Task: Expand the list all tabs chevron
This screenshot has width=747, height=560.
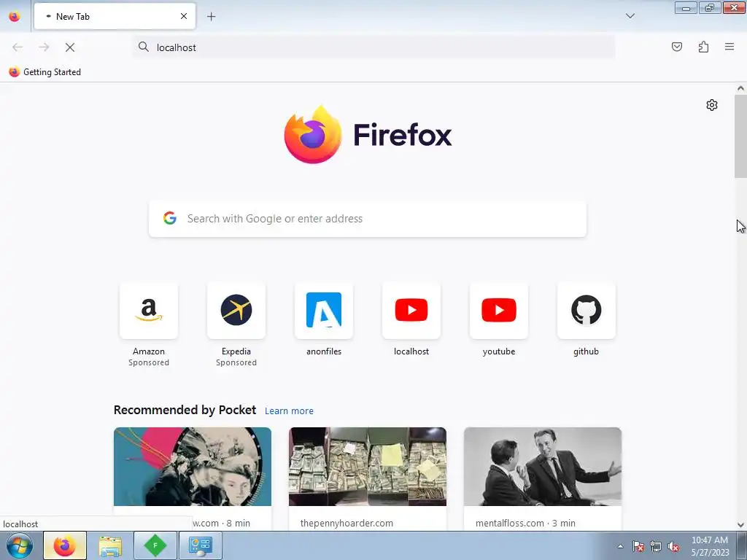Action: (x=630, y=16)
